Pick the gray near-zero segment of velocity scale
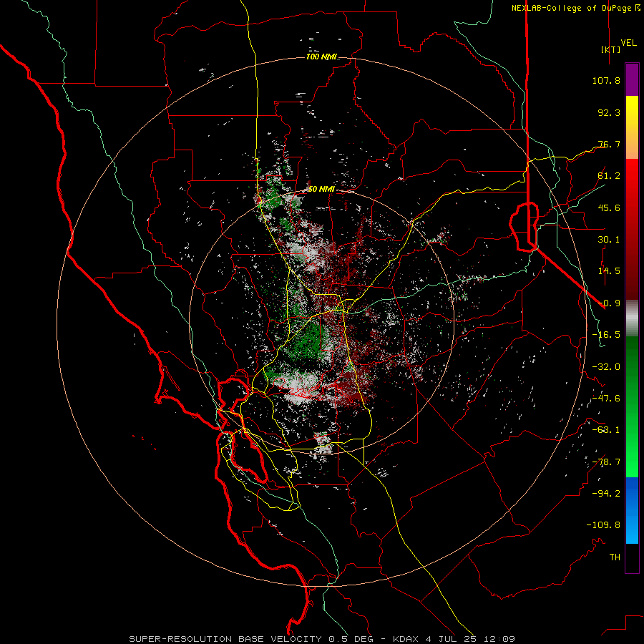The height and width of the screenshot is (644, 644). pos(632,318)
